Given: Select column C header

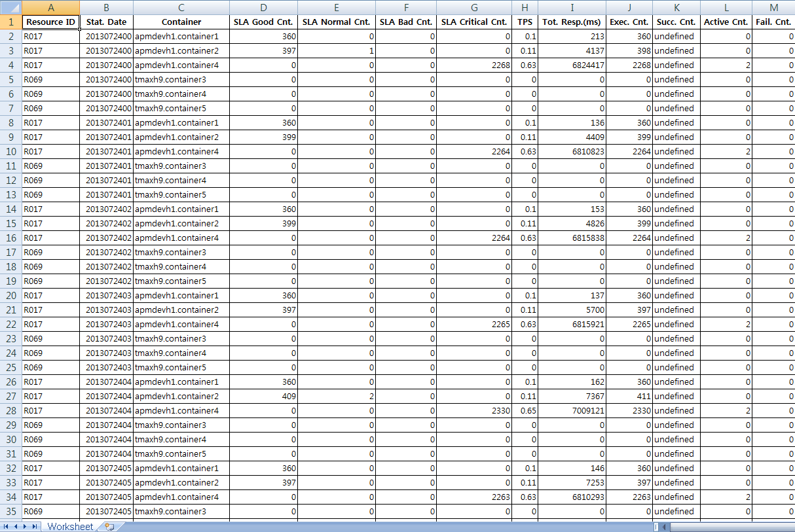Looking at the screenshot, I should tap(181, 7).
